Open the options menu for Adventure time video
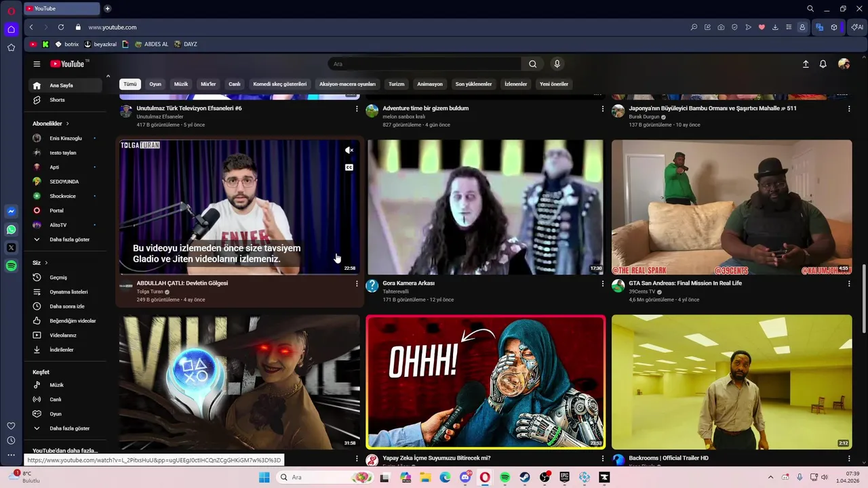This screenshot has width=868, height=488. tap(602, 108)
